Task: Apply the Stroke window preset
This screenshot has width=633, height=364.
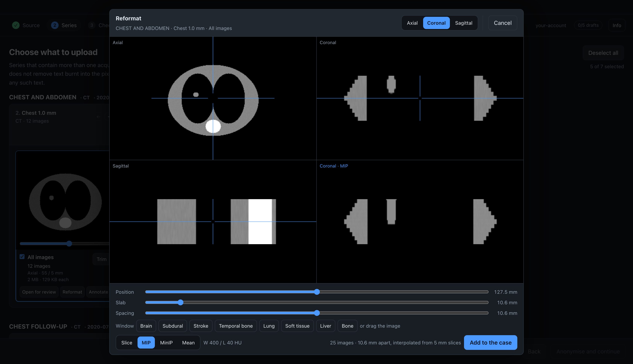Action: tap(201, 326)
